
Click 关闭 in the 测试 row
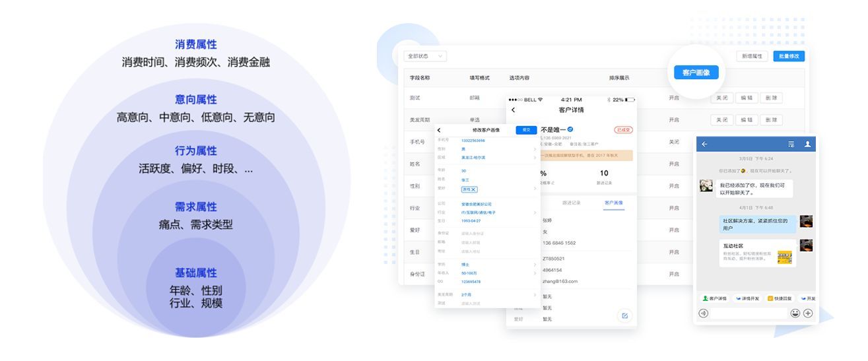pos(722,98)
